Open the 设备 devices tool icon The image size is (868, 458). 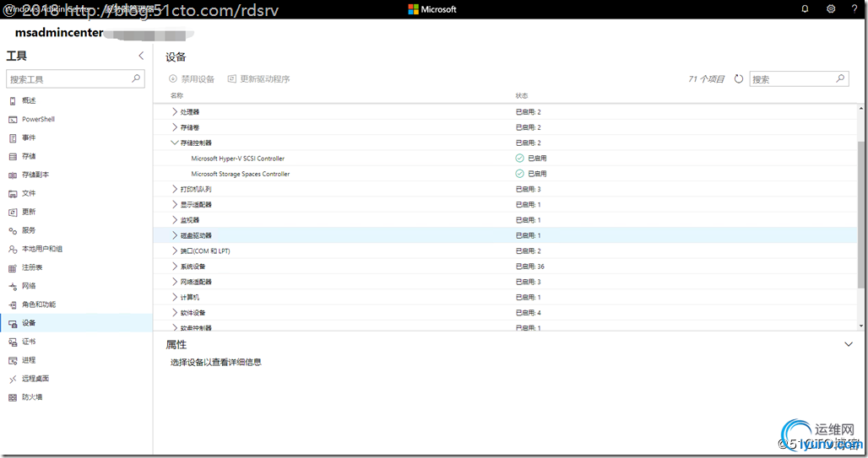click(13, 324)
